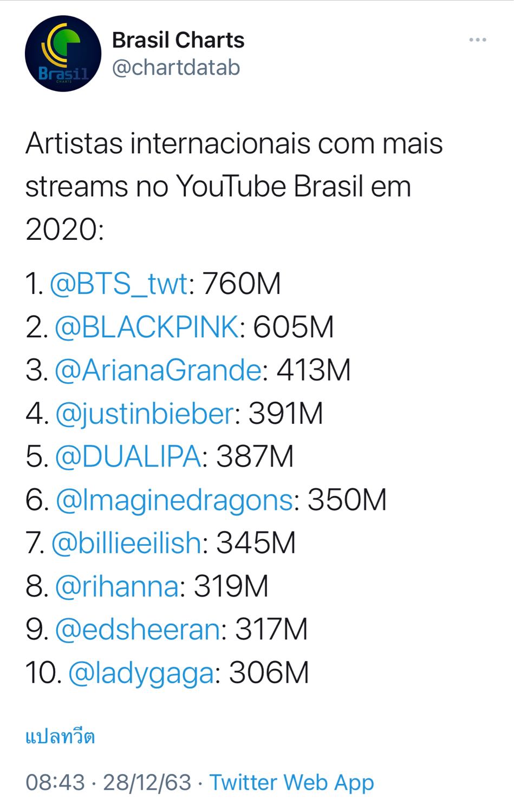Open the @BTS_twt mention link

coord(119,284)
